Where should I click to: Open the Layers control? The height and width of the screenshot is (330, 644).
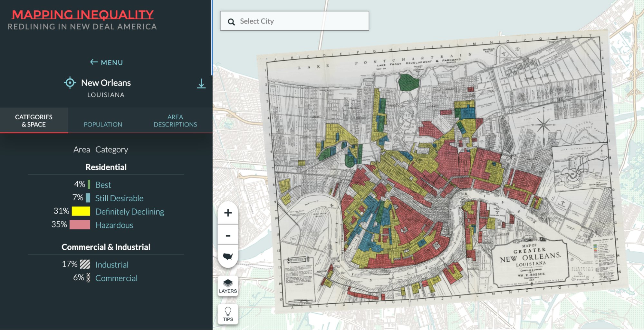(228, 286)
